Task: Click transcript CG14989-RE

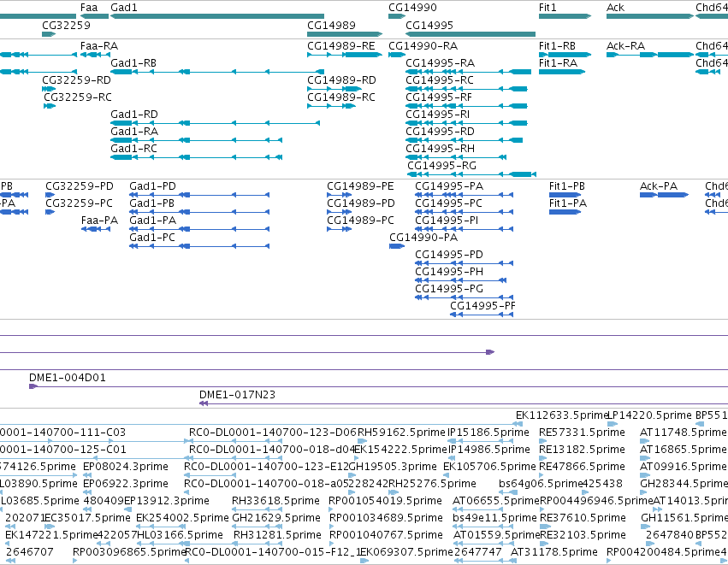Action: (341, 46)
